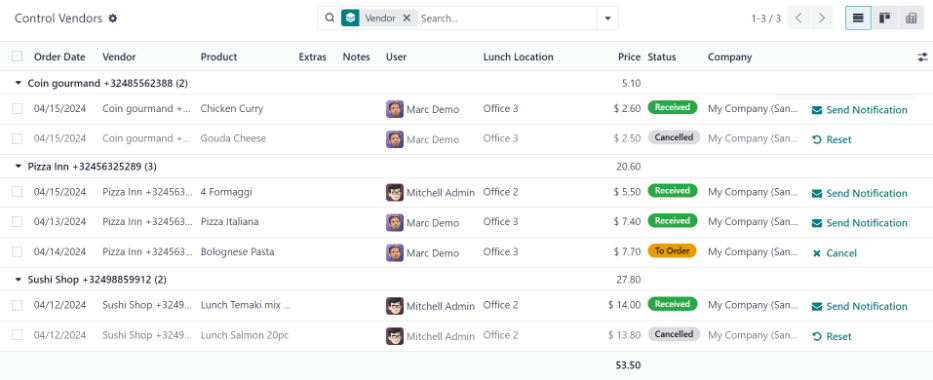Screen dimensions: 933x380
Task: Click To Order status badge for Bolognese Pasta
Action: coord(672,251)
